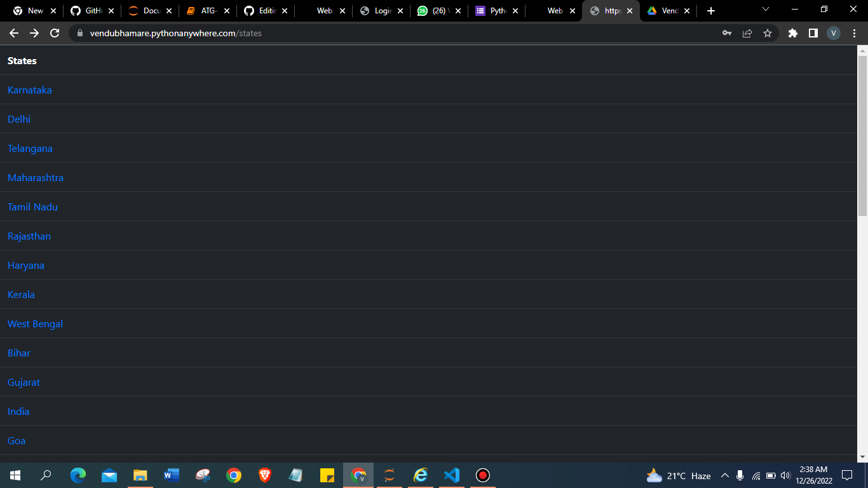Switch to the GitHub browser tab

coord(92,10)
